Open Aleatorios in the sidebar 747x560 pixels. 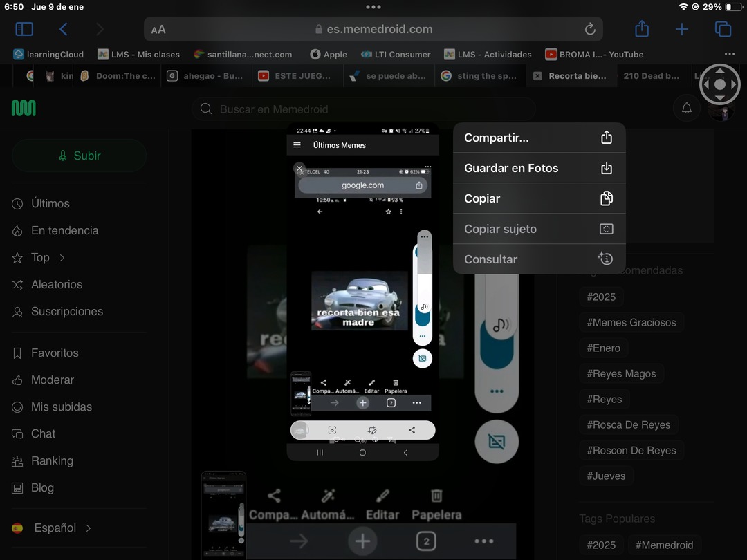[47, 284]
